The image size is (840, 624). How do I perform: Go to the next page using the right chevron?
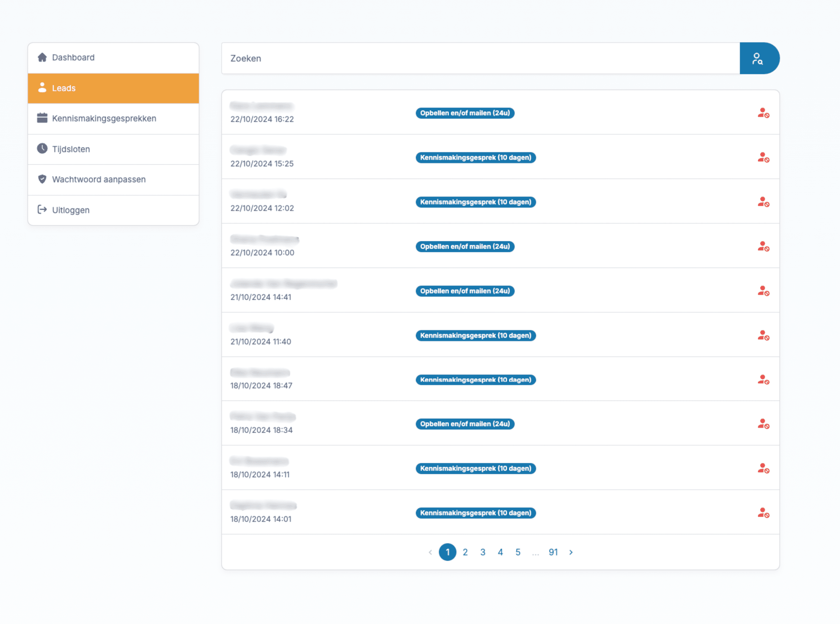tap(571, 552)
